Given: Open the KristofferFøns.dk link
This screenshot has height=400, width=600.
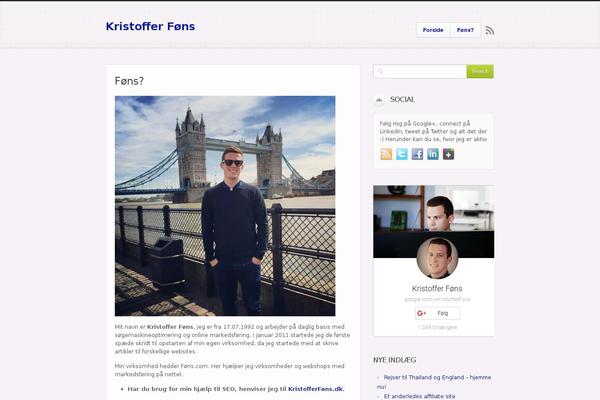Looking at the screenshot, I should pos(316,389).
